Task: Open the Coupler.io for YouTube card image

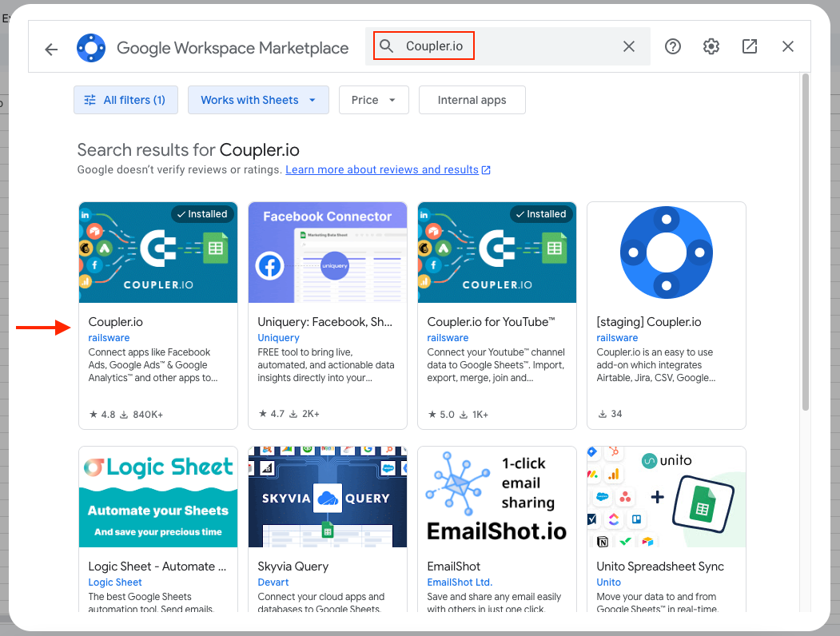Action: [x=497, y=252]
